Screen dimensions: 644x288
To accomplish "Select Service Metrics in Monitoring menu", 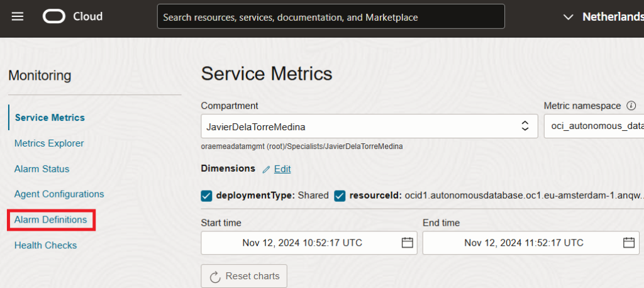I will (x=50, y=118).
